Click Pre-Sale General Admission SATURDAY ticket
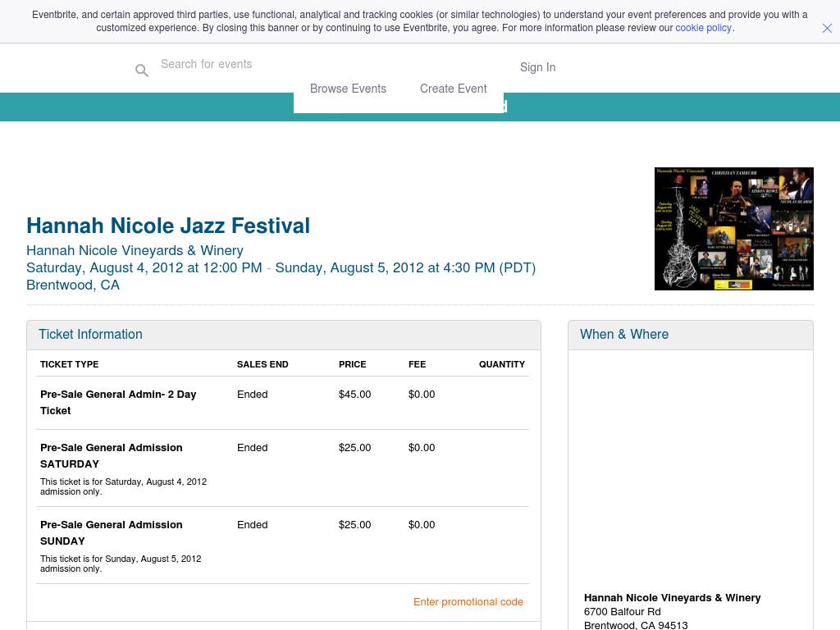The image size is (840, 630). [x=111, y=455]
